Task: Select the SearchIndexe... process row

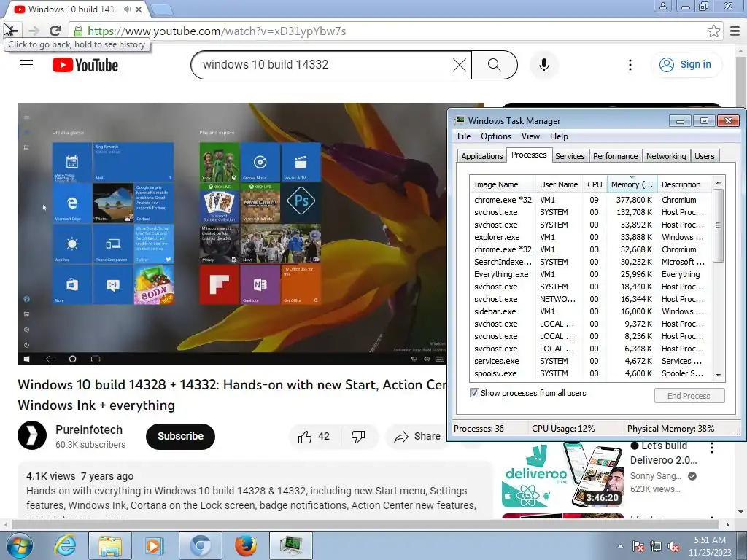Action: coord(591,262)
